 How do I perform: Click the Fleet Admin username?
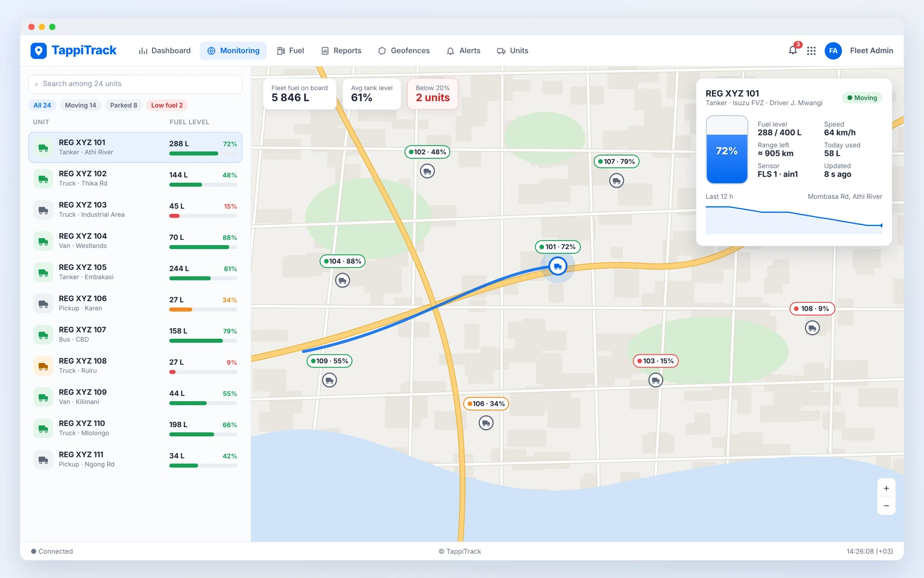point(871,51)
